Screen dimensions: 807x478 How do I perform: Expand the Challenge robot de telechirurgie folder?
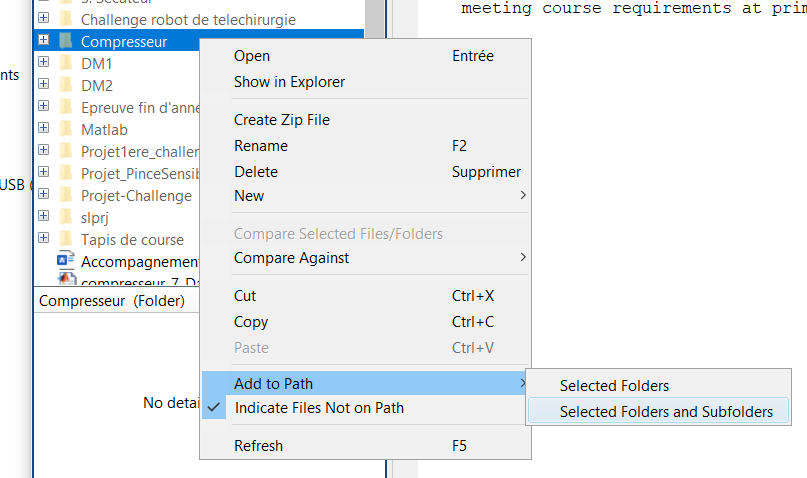tap(44, 17)
